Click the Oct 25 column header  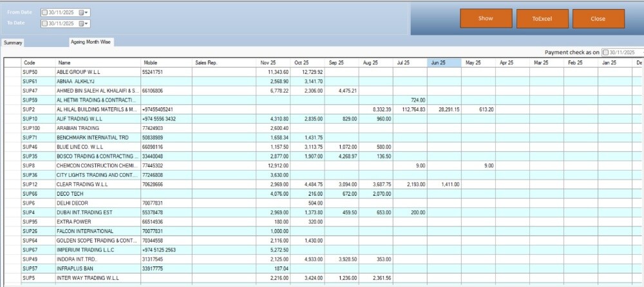tap(308, 63)
